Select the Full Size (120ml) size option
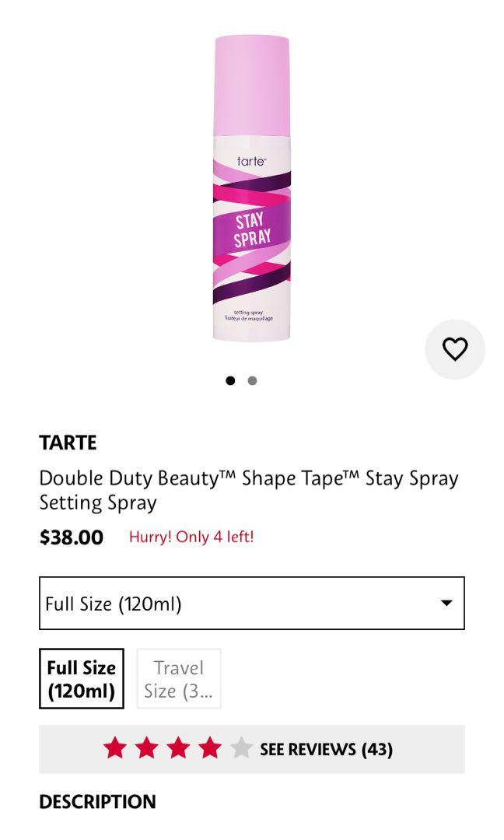 [x=80, y=677]
